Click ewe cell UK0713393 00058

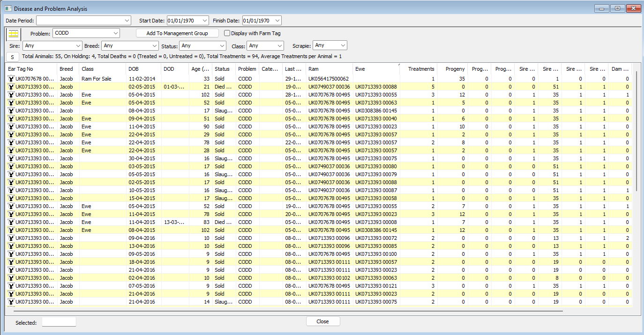(376, 198)
